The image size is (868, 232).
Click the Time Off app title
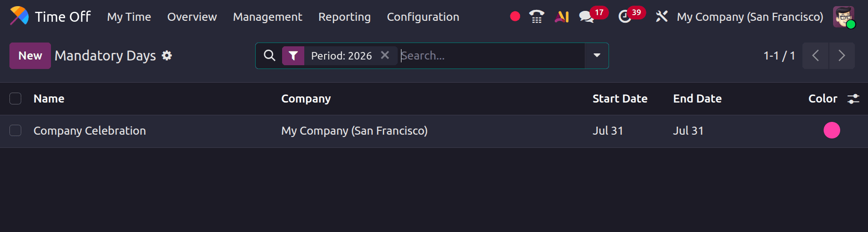[x=63, y=17]
